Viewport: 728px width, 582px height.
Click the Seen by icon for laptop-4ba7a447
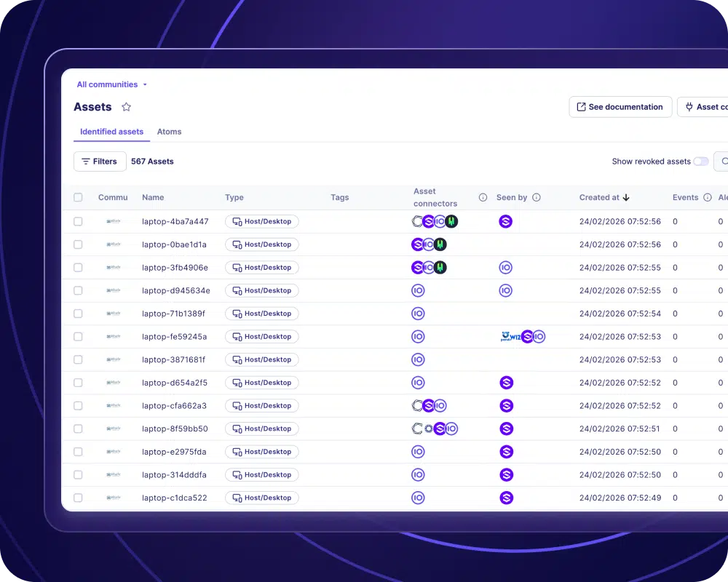pyautogui.click(x=506, y=221)
